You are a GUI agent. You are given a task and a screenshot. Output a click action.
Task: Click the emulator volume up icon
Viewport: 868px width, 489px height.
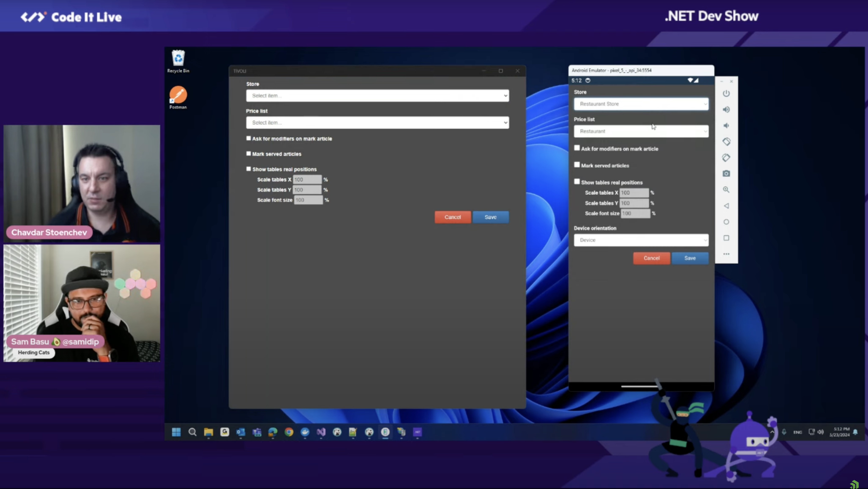coord(726,109)
